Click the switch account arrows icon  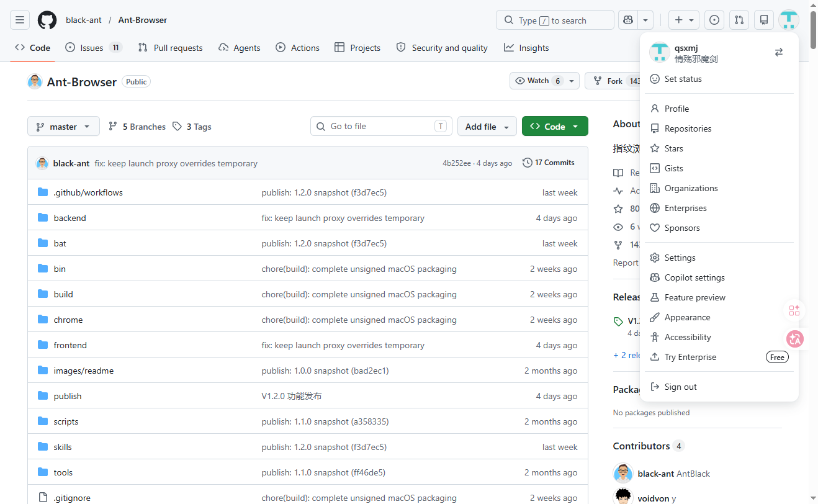pyautogui.click(x=778, y=52)
